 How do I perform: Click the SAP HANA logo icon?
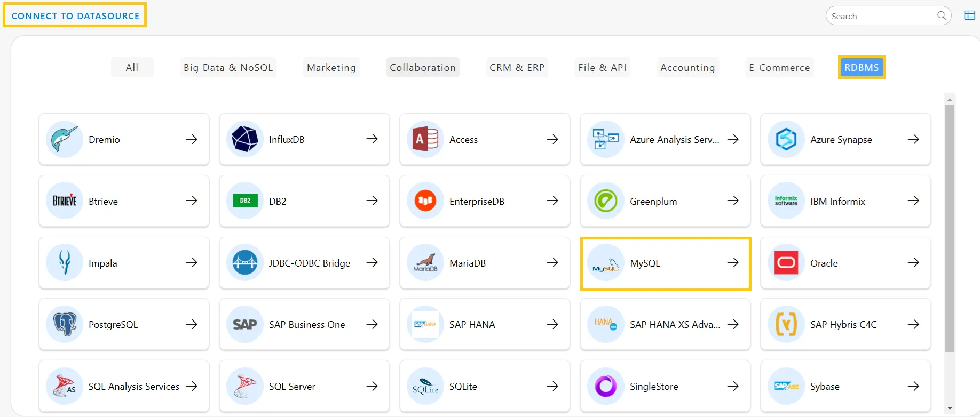point(425,324)
